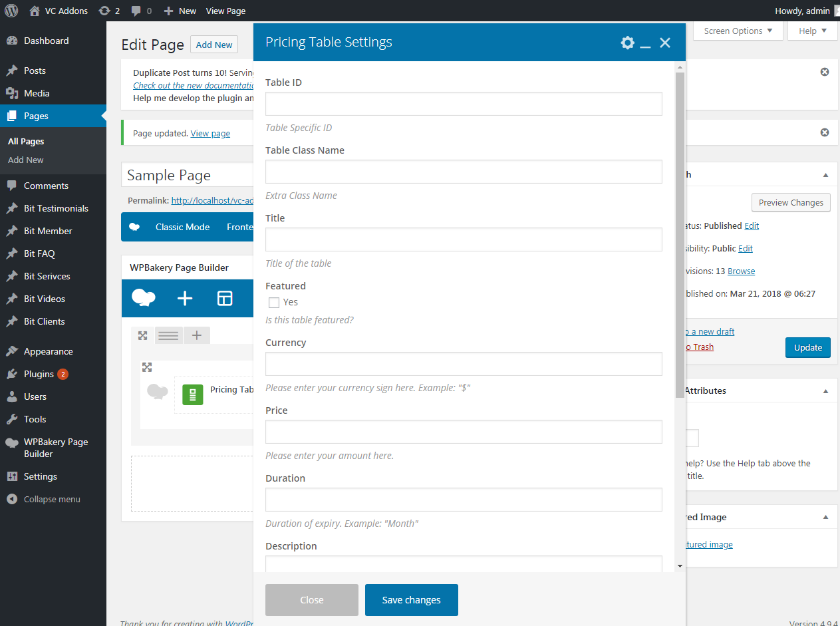Click the WordPress logo in admin bar
Viewport: 840px width, 626px height.
point(11,11)
